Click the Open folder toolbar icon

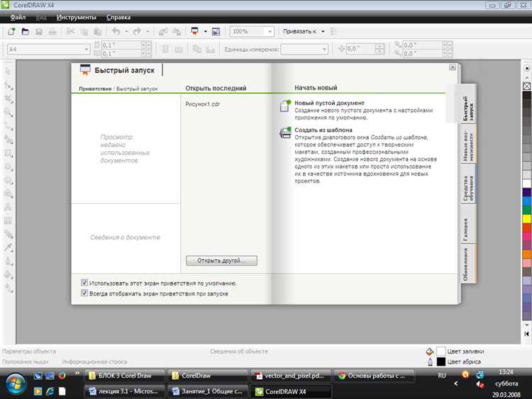[25, 31]
